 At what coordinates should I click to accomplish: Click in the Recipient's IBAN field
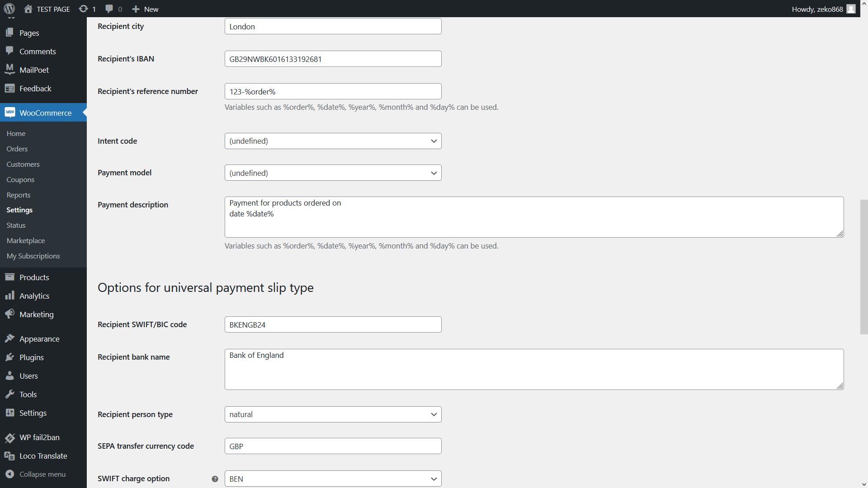[333, 59]
